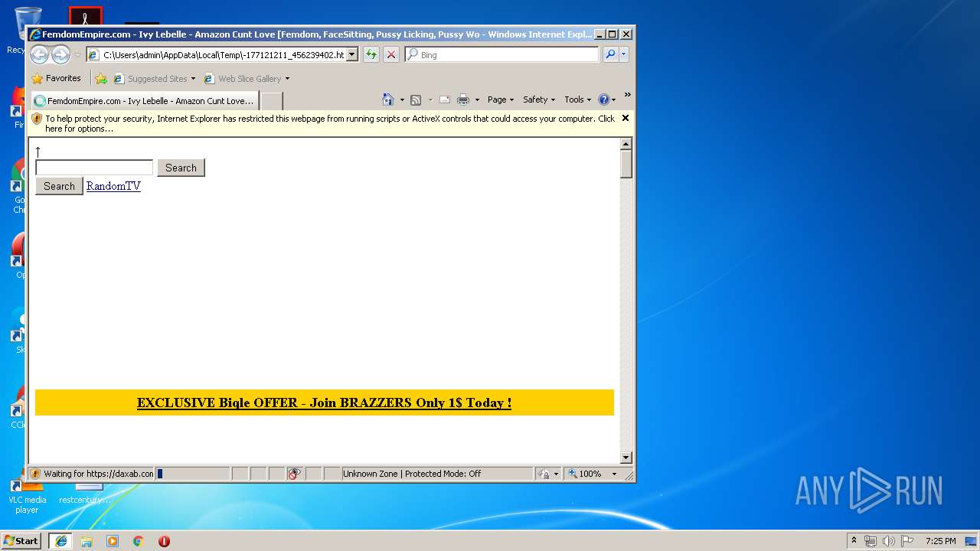This screenshot has width=980, height=551.
Task: Open the RandomTV link
Action: 113,186
